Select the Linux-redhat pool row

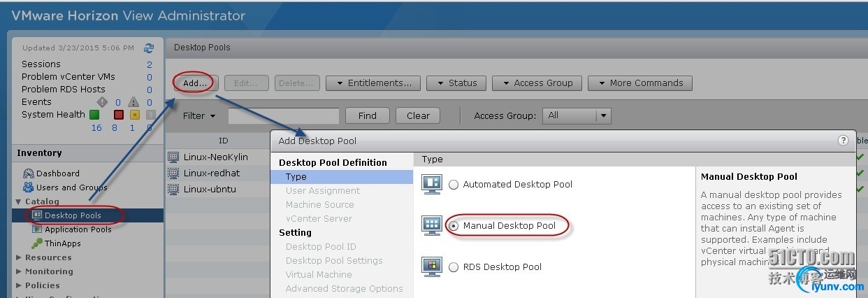(x=218, y=173)
